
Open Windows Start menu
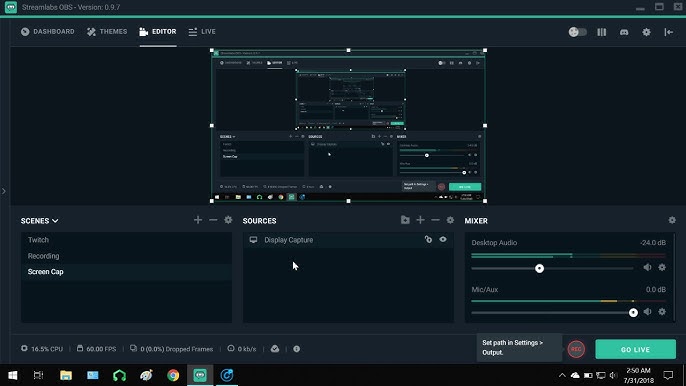click(13, 375)
